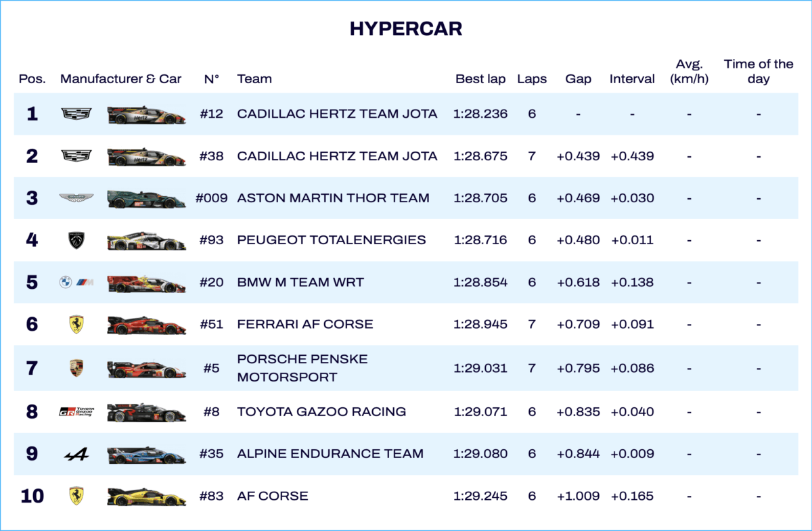The height and width of the screenshot is (531, 812).
Task: Click CADILLAC HERTZ TEAM JOTA in the #38 row
Action: click(337, 156)
